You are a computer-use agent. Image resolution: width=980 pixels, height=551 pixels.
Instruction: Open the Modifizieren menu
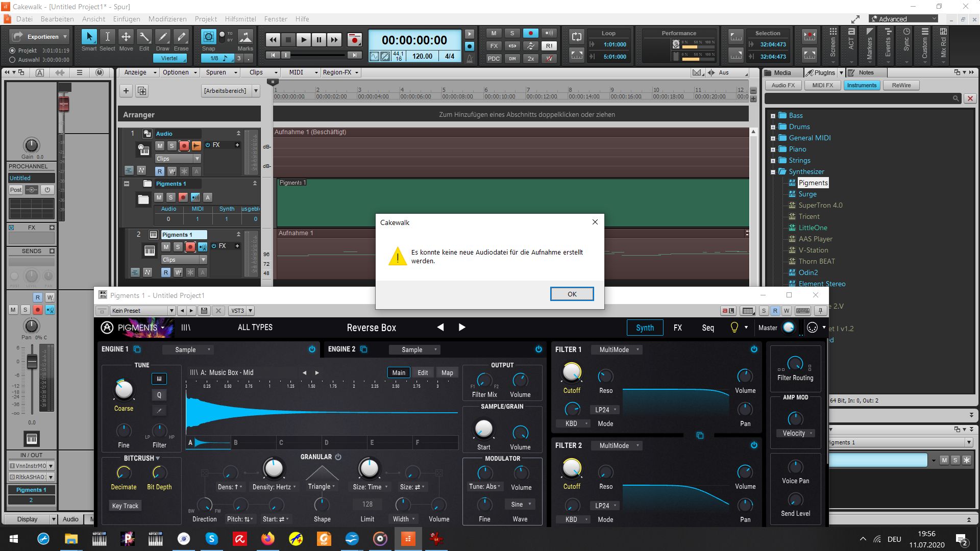click(167, 19)
